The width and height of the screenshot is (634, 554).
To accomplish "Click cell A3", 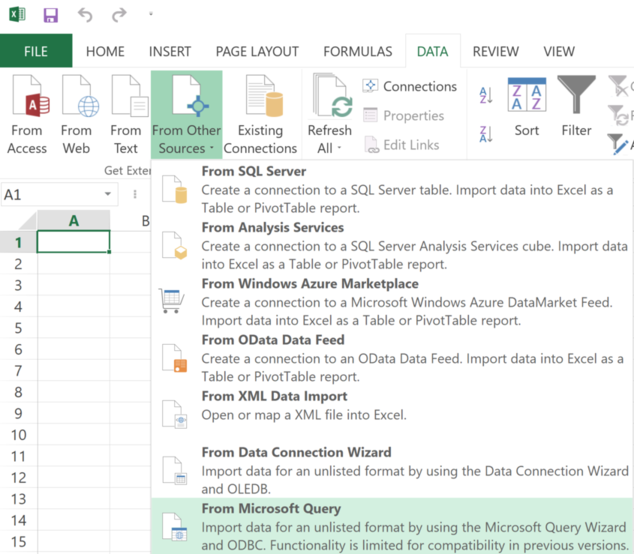I will point(74,285).
